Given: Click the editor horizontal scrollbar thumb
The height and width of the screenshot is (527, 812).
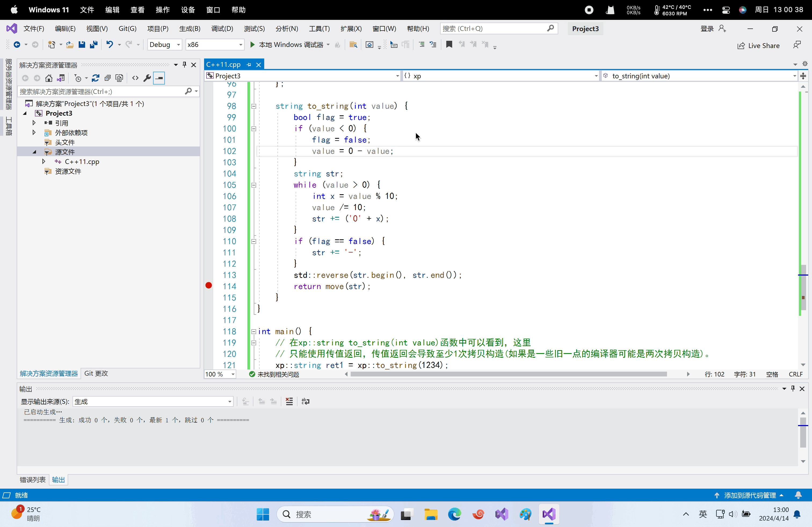Looking at the screenshot, I should pyautogui.click(x=508, y=374).
